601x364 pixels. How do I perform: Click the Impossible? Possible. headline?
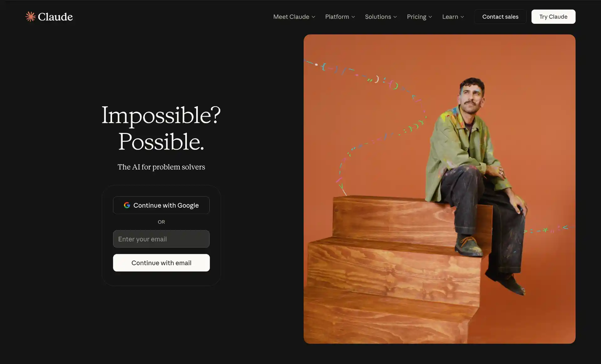161,128
